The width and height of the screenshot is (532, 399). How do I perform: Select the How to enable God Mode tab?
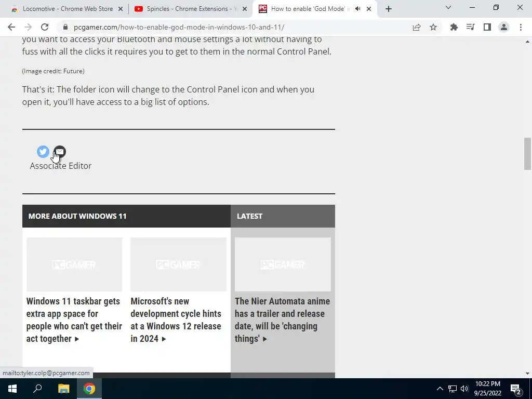[314, 9]
